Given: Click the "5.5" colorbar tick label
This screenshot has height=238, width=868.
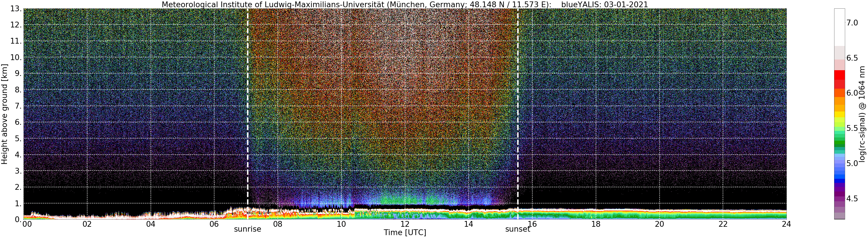Looking at the screenshot, I should (852, 128).
